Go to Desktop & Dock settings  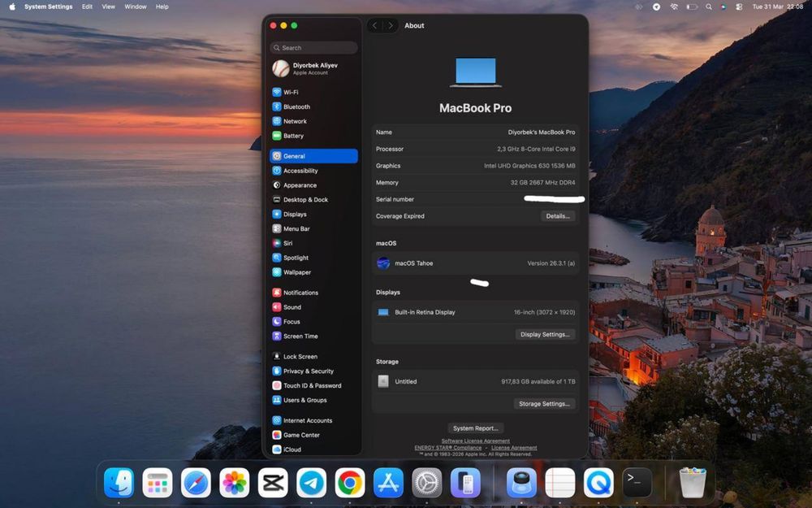(313, 200)
